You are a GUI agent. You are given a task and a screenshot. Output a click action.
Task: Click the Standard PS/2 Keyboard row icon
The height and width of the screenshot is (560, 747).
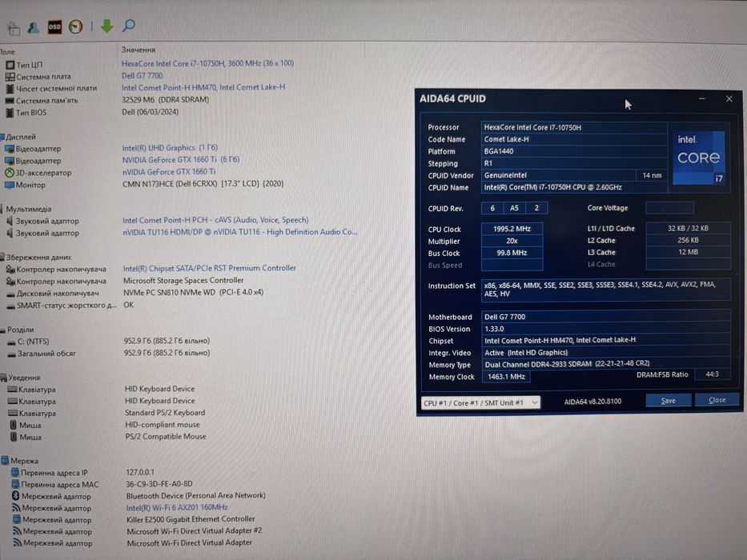[12, 413]
